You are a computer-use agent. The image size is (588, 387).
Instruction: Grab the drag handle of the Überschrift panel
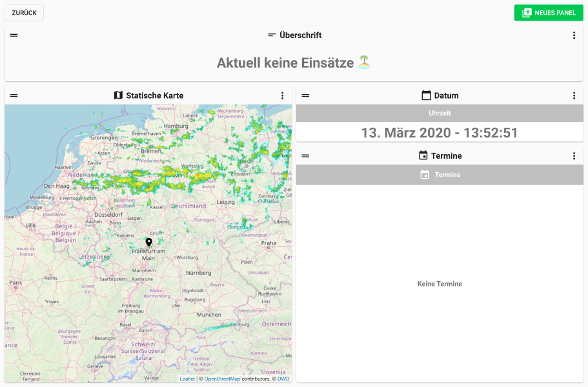[14, 35]
